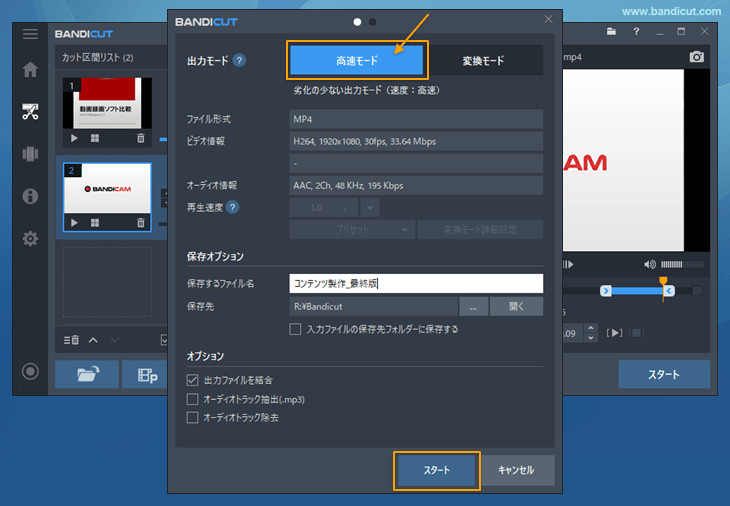Image resolution: width=730 pixels, height=506 pixels.
Task: Open project file button with film-P icon
Action: click(146, 374)
